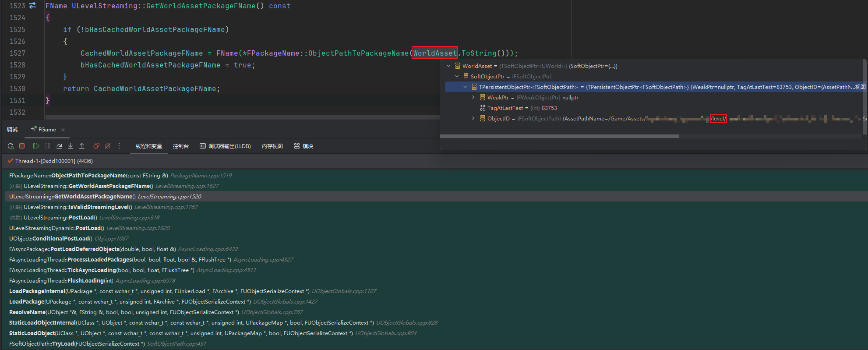Close the FGame debug tab

point(63,130)
